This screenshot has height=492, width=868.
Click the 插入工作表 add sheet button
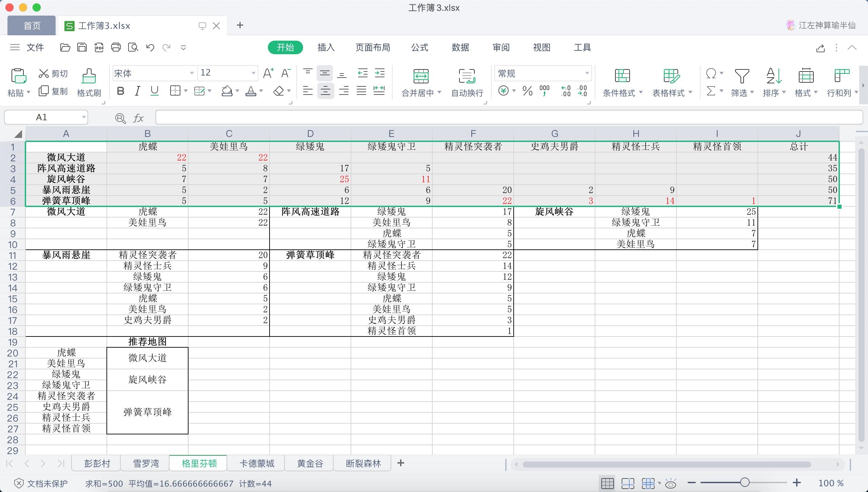(x=401, y=463)
